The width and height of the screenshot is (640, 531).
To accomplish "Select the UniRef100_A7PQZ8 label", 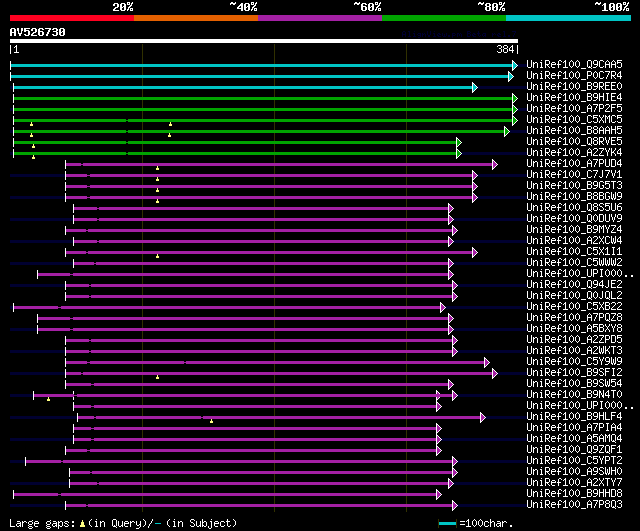I will point(574,318).
